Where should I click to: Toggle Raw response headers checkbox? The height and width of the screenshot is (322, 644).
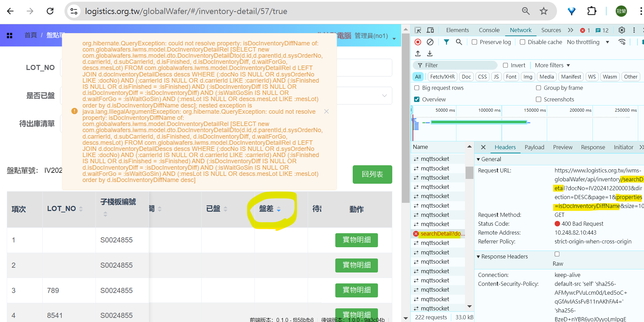pyautogui.click(x=557, y=254)
